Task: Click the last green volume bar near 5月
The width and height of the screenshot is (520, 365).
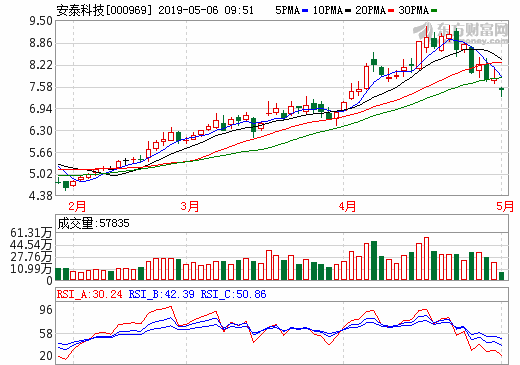Action: pyautogui.click(x=501, y=276)
